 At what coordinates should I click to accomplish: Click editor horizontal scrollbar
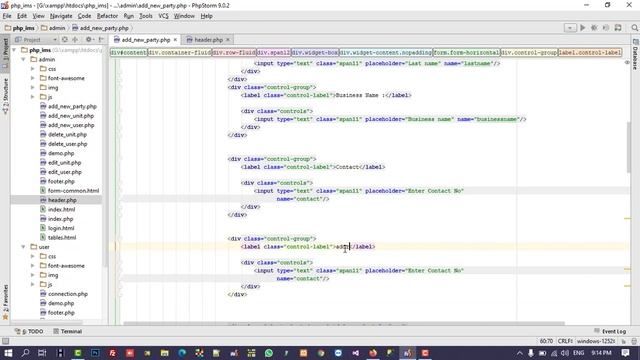click(x=344, y=323)
